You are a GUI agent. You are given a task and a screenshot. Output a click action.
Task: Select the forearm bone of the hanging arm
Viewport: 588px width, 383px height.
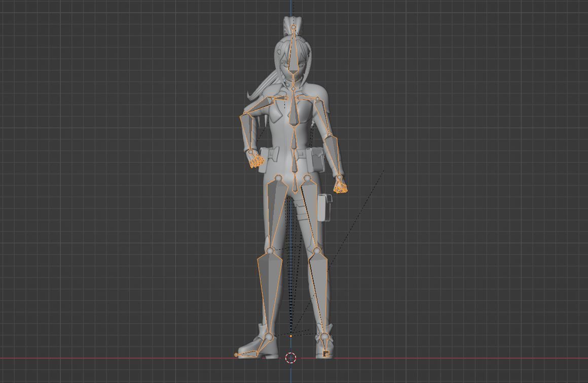click(x=333, y=156)
